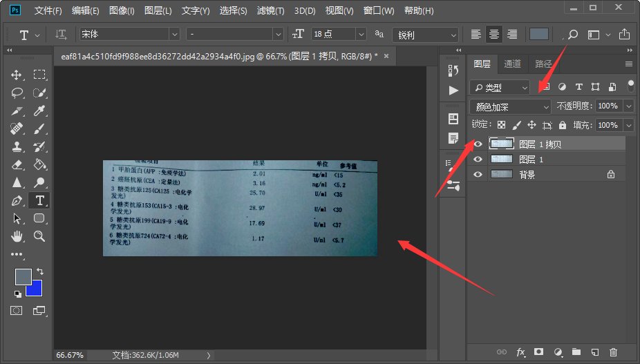The width and height of the screenshot is (640, 364).
Task: Center the text alignment
Action: click(494, 35)
